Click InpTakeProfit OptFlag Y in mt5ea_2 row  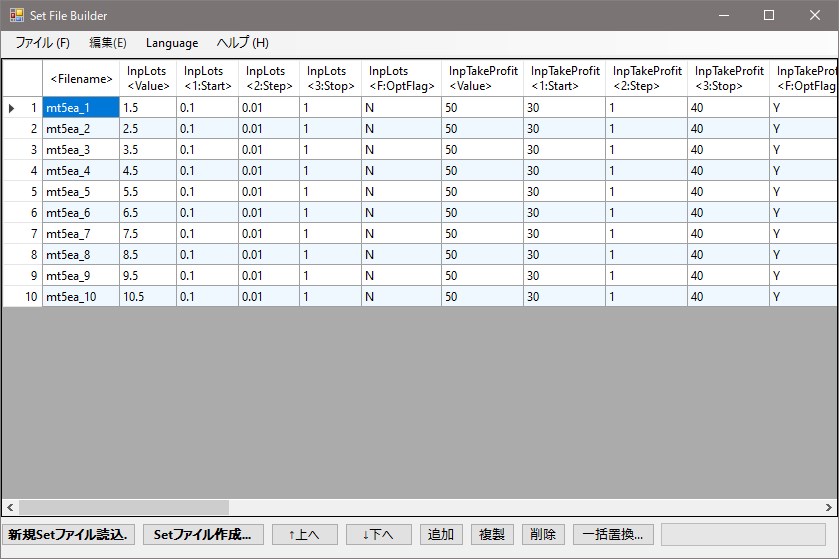[x=803, y=128]
